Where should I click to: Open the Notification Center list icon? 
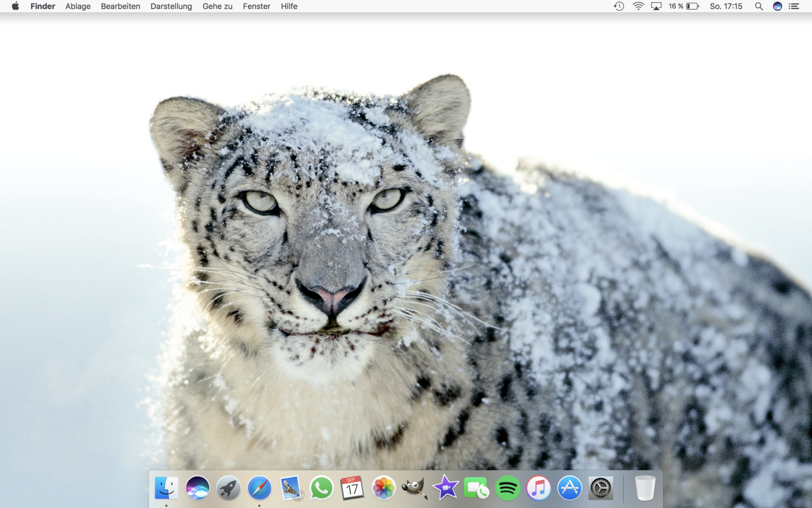tap(794, 6)
